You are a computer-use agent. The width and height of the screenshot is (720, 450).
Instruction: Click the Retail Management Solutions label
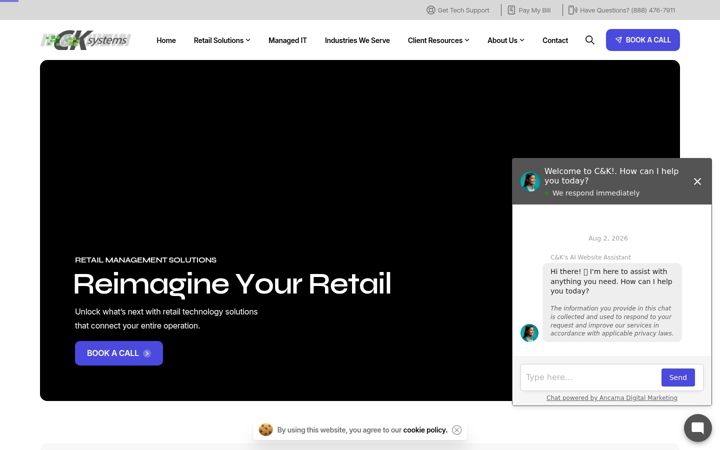[x=146, y=260]
